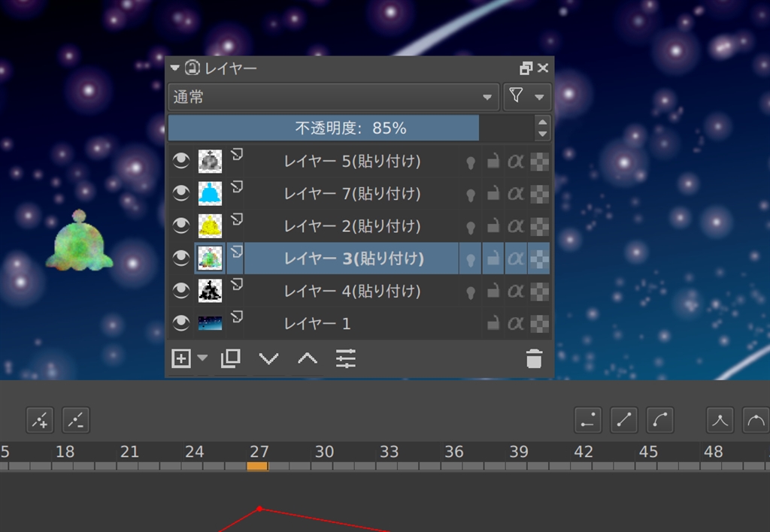
Task: Toggle the lock on レイヤー 2(貼り付け)
Action: (493, 225)
